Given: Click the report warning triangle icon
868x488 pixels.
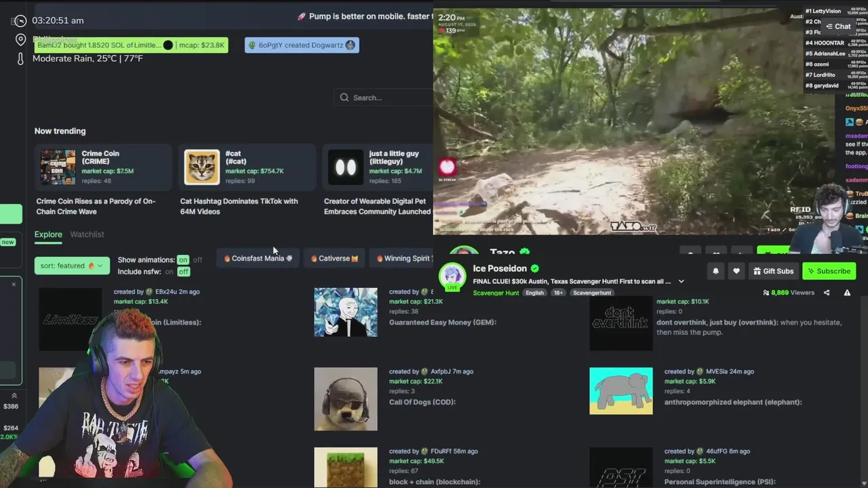Looking at the screenshot, I should click(847, 293).
